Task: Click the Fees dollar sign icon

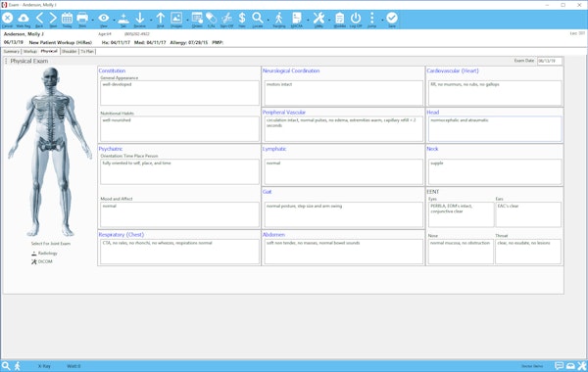Action: click(x=242, y=18)
